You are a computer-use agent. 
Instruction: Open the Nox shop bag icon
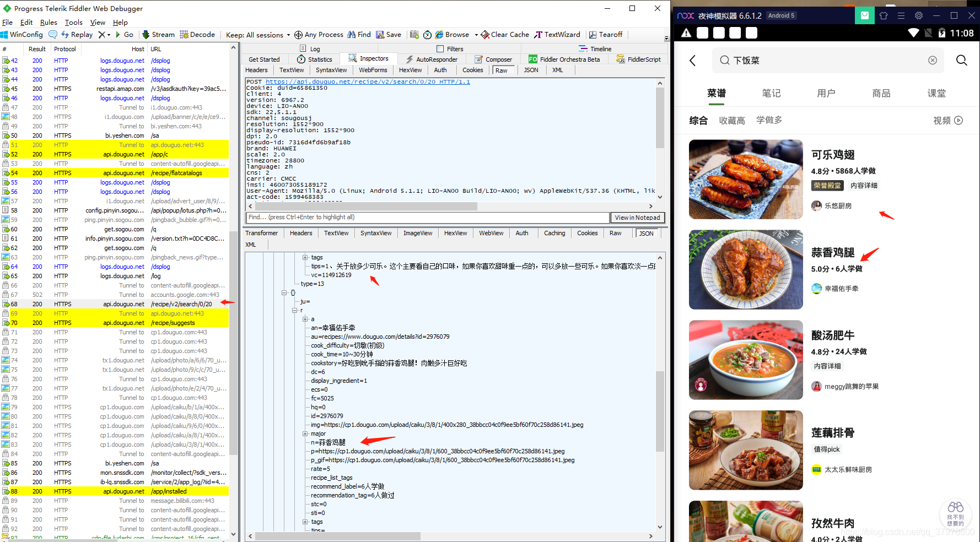865,15
